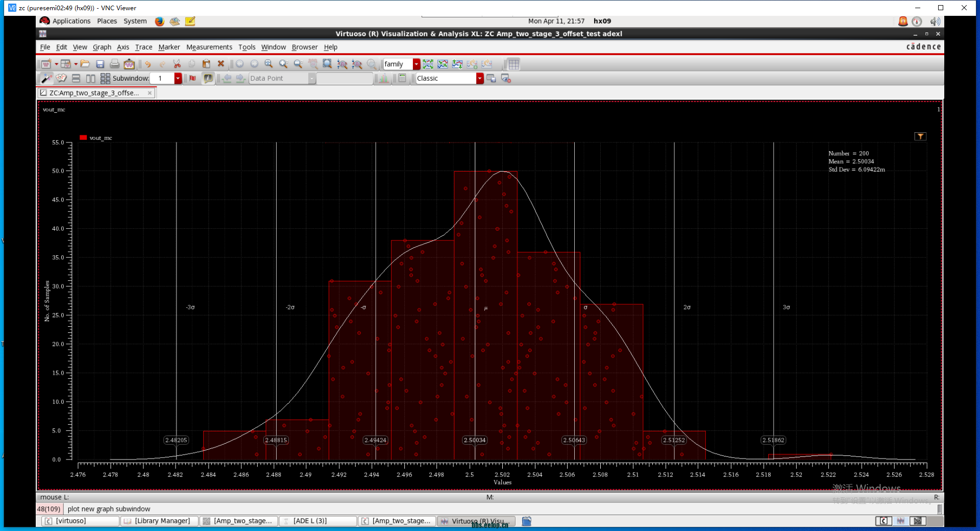This screenshot has height=531, width=980.
Task: Open a new graph window
Action: 46,64
